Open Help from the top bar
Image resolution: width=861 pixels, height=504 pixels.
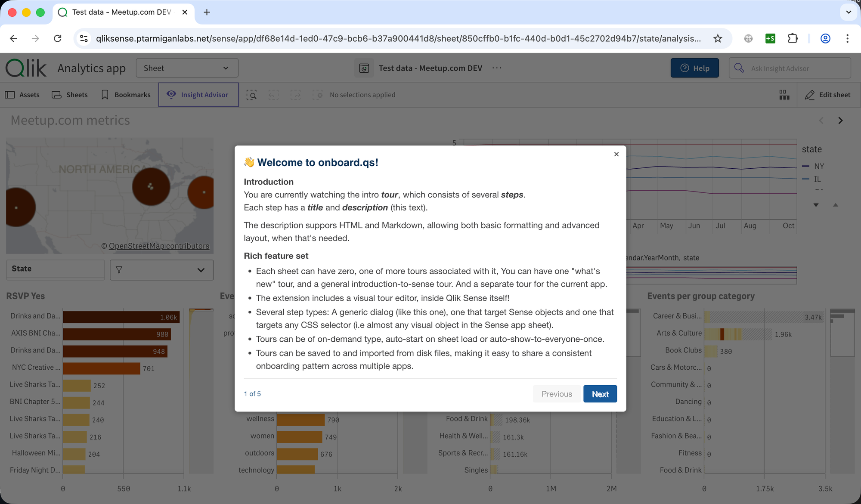click(694, 68)
